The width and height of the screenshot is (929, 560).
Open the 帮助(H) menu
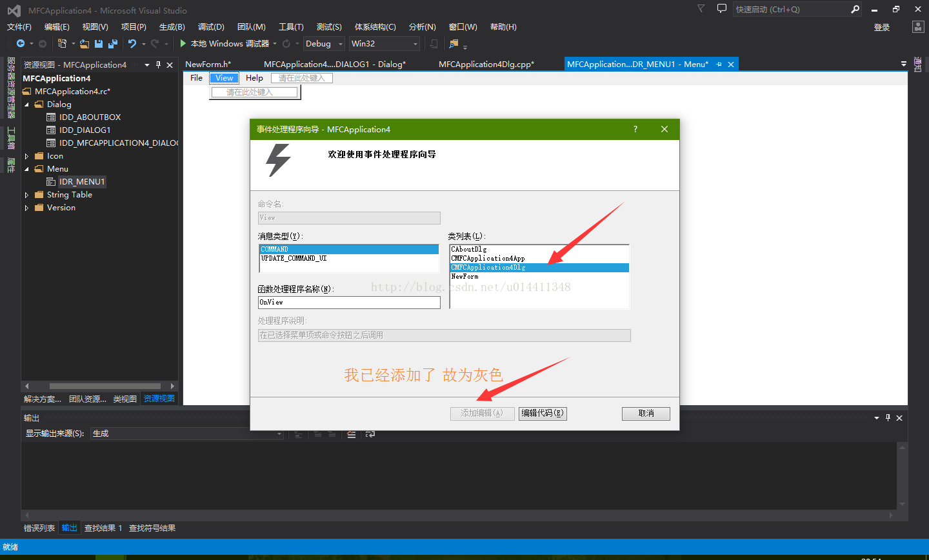503,26
